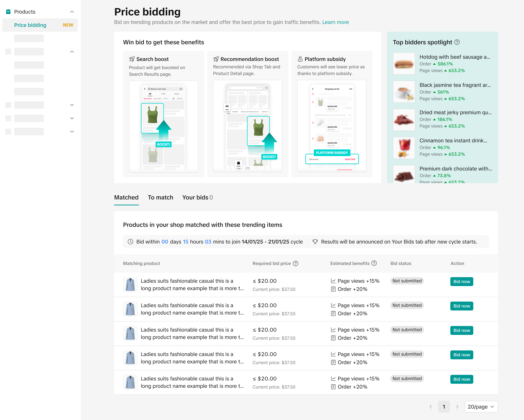This screenshot has height=420, width=524.
Task: Switch to the To match tab
Action: (160, 197)
